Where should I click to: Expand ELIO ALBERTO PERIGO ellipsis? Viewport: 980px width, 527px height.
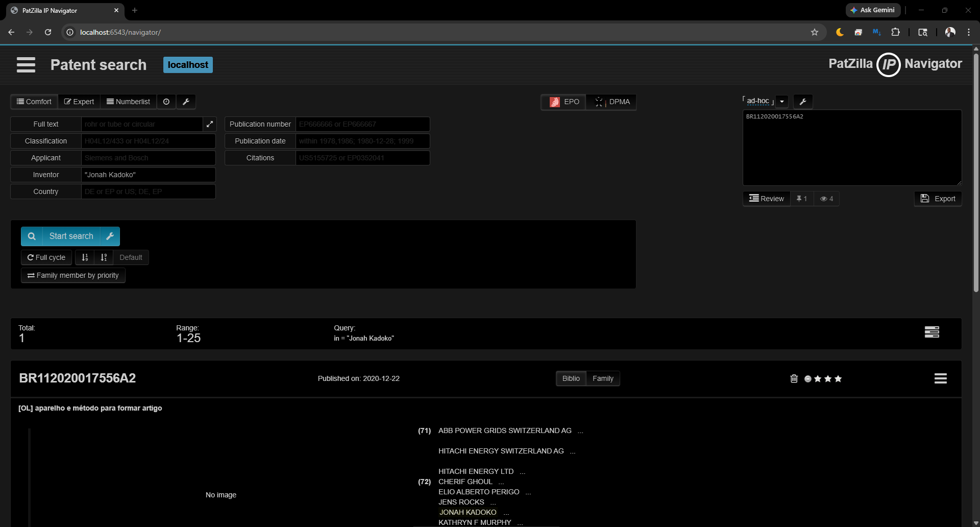528,492
